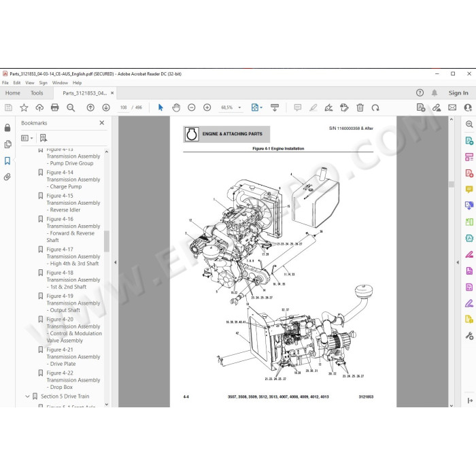Switch to Tools tab

tap(37, 93)
